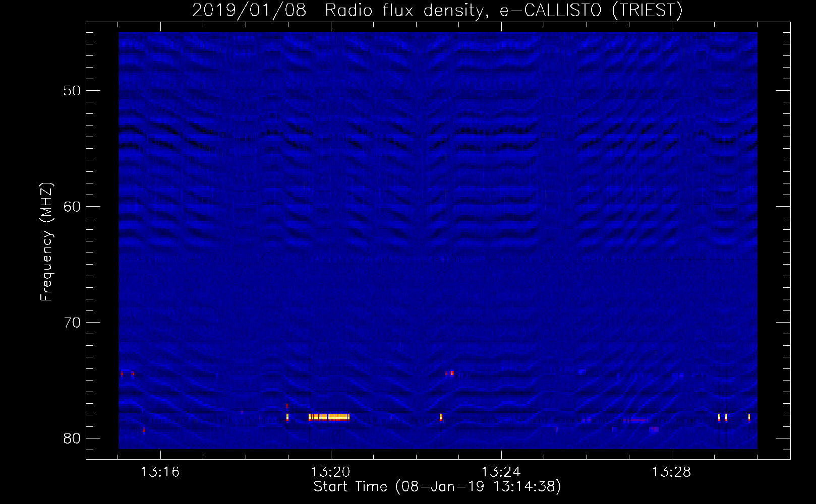Click the 13:16 time tick label
The image size is (816, 504).
coord(160,472)
